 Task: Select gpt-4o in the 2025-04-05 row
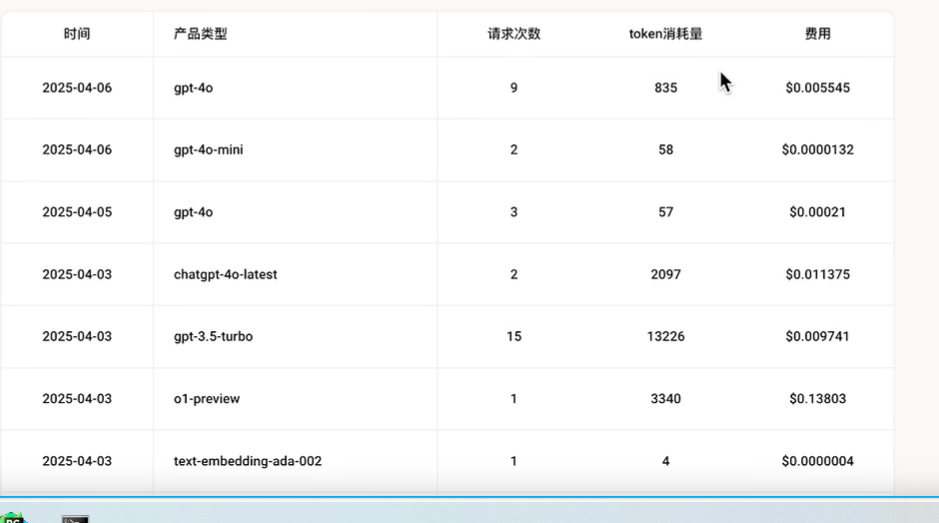click(193, 213)
